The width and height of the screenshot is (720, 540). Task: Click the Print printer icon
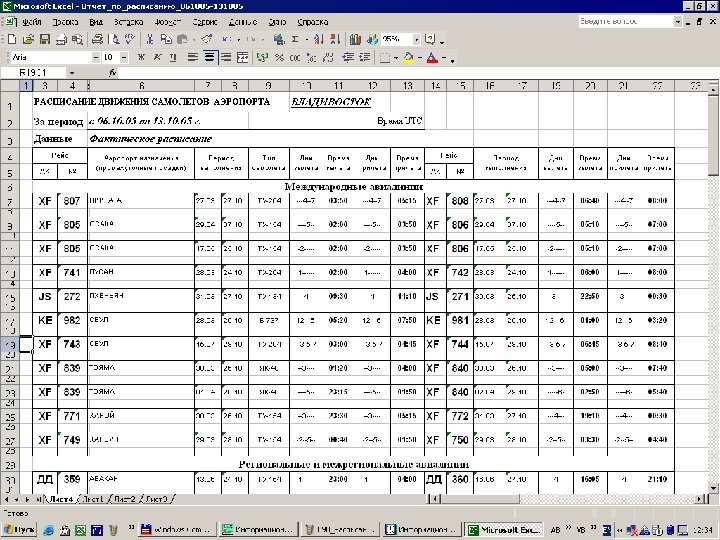(x=97, y=40)
